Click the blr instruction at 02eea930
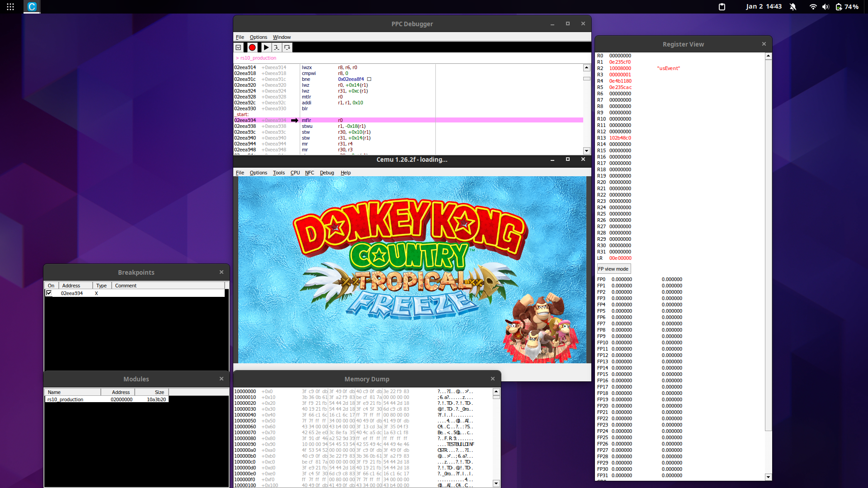The height and width of the screenshot is (488, 868). click(x=305, y=108)
